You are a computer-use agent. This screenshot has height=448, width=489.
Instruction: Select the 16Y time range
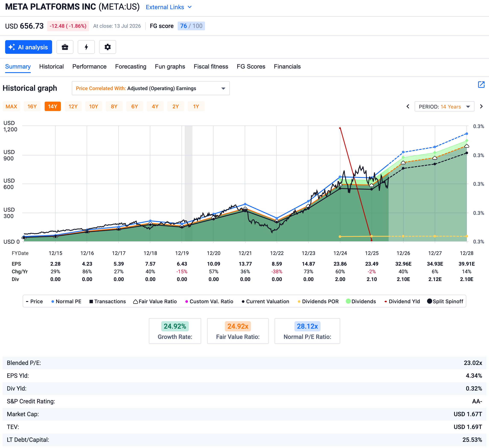point(32,107)
